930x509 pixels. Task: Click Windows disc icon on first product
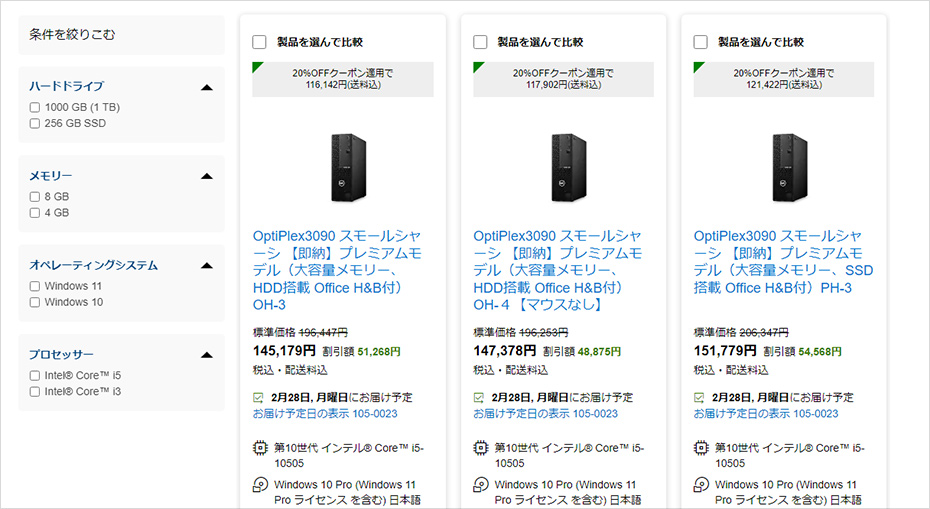coord(260,485)
